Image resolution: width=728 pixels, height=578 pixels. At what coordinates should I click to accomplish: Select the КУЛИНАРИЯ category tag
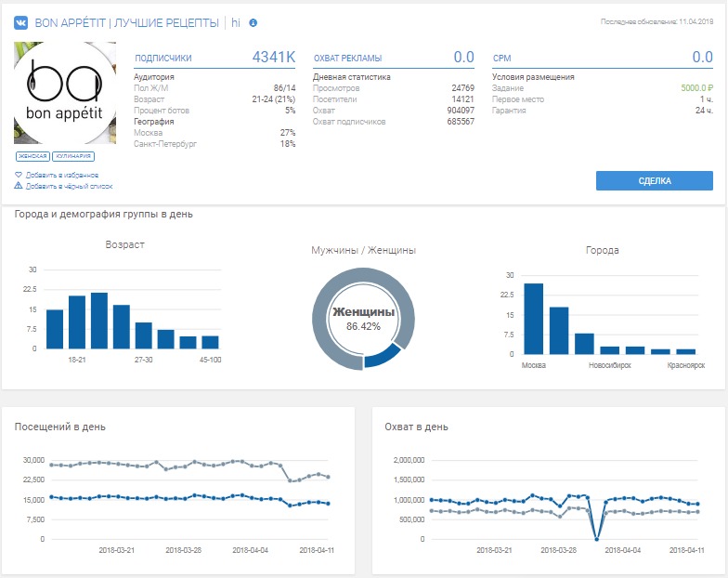coord(72,157)
